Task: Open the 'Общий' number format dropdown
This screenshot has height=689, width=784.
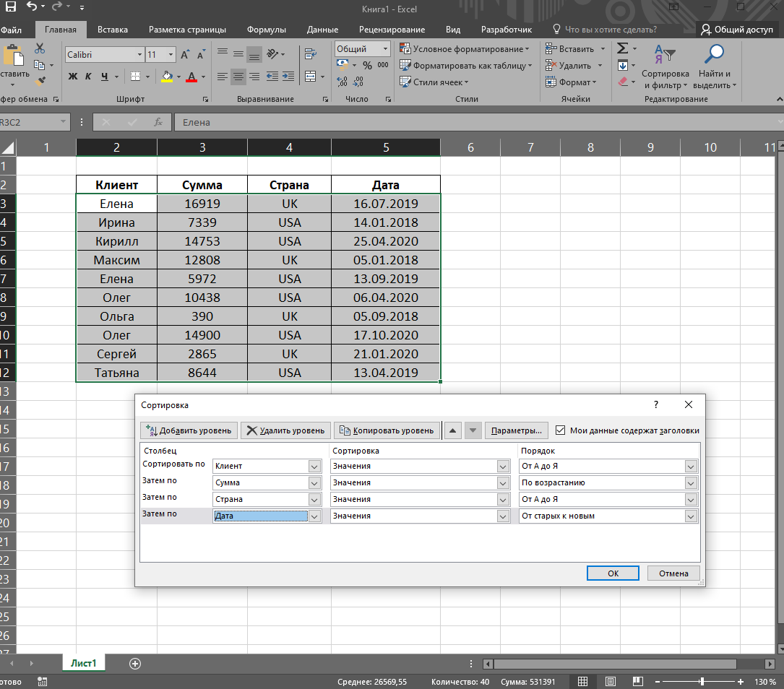Action: (384, 49)
